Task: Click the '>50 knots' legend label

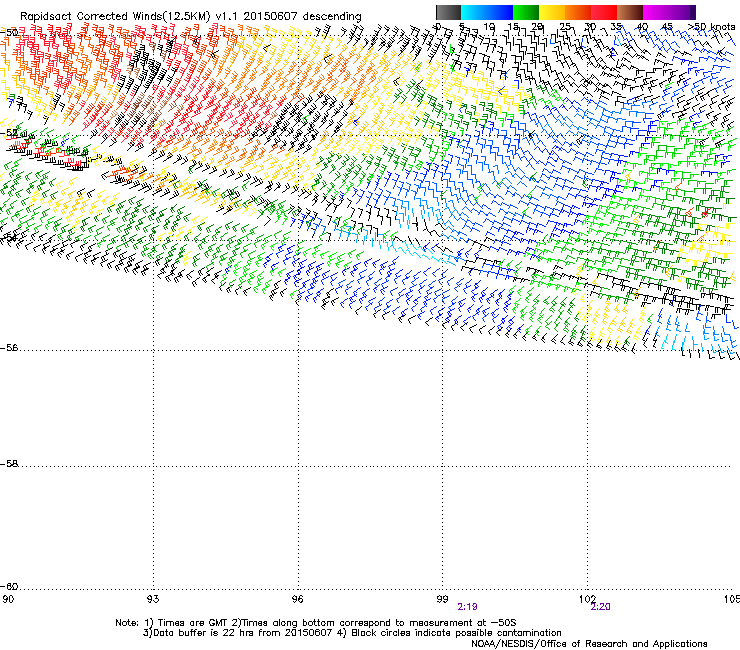Action: click(x=712, y=26)
